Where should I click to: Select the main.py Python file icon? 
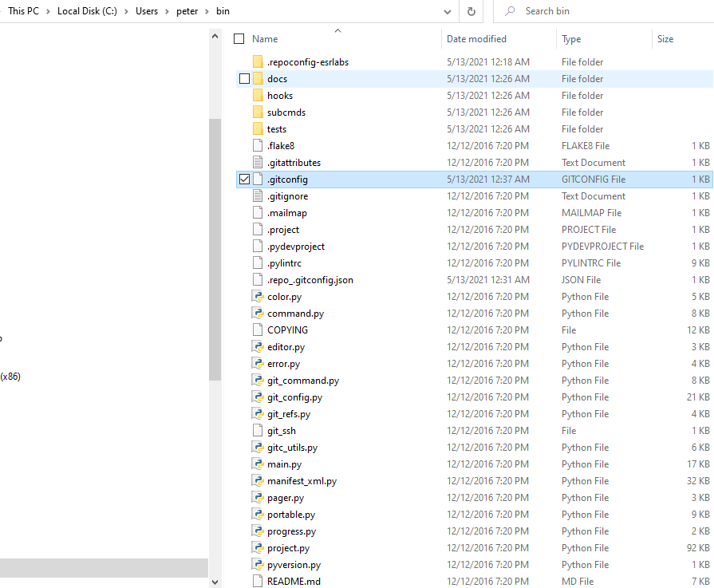(258, 464)
